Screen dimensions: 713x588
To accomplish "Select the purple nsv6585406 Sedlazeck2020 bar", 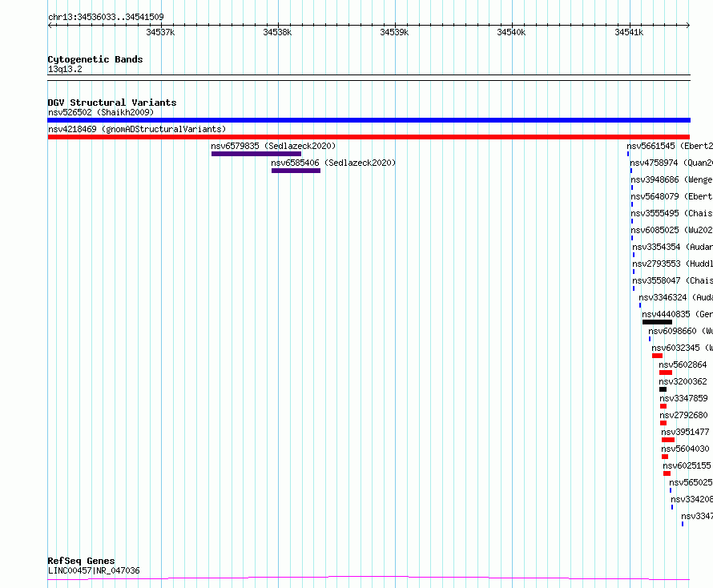I will (296, 171).
